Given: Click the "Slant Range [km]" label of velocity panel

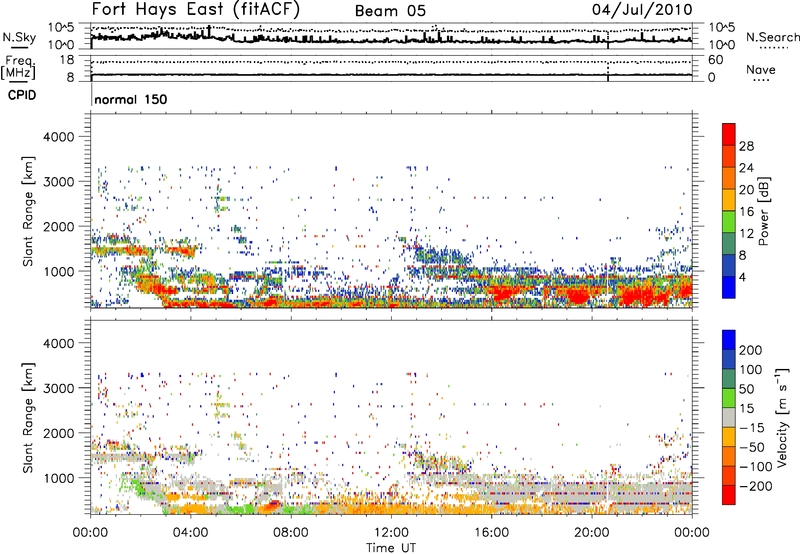Looking at the screenshot, I should 28,418.
